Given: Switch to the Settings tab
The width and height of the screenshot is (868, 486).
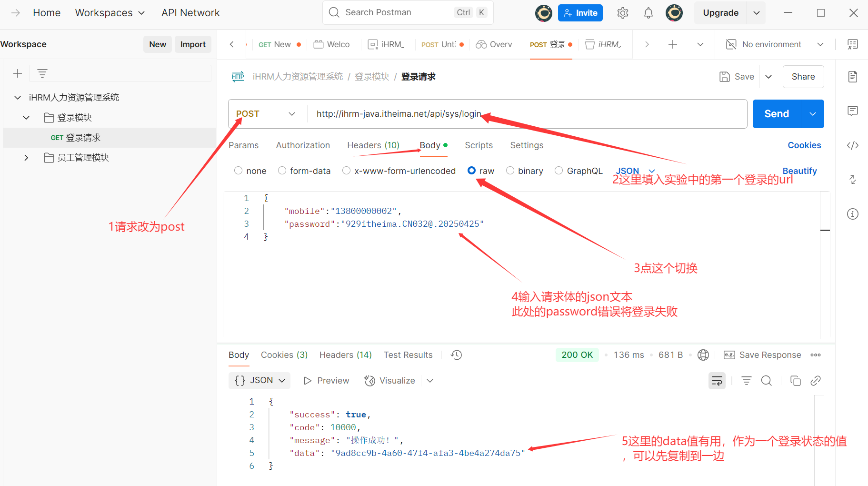Looking at the screenshot, I should pos(527,145).
